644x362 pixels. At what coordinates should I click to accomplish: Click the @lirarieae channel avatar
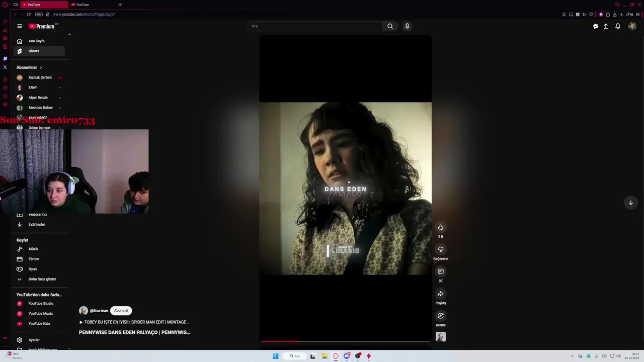pos(84,311)
